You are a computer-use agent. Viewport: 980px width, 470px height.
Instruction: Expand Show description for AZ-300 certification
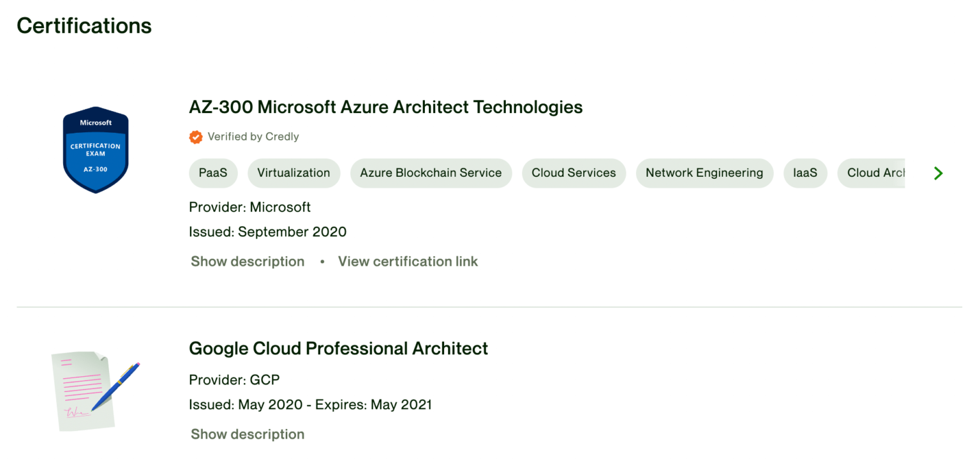(248, 262)
